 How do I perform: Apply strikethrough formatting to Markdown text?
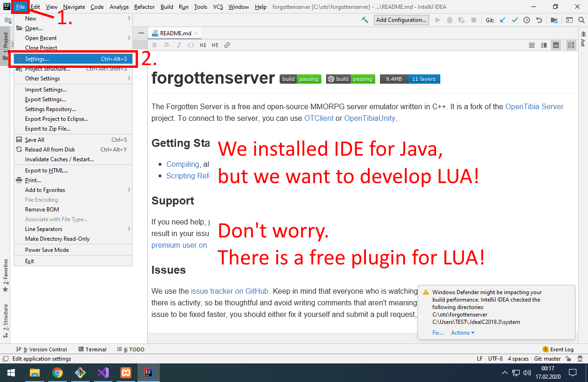(x=166, y=45)
